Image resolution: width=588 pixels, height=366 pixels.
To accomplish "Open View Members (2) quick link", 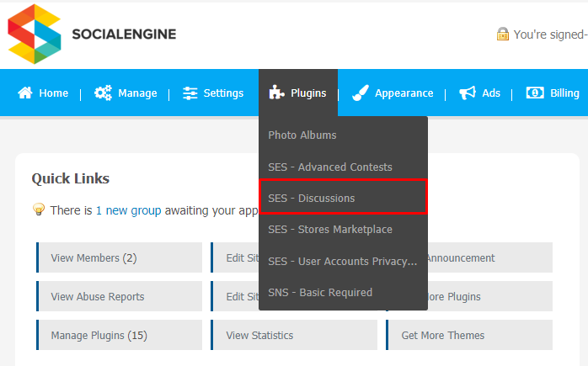I will [120, 257].
